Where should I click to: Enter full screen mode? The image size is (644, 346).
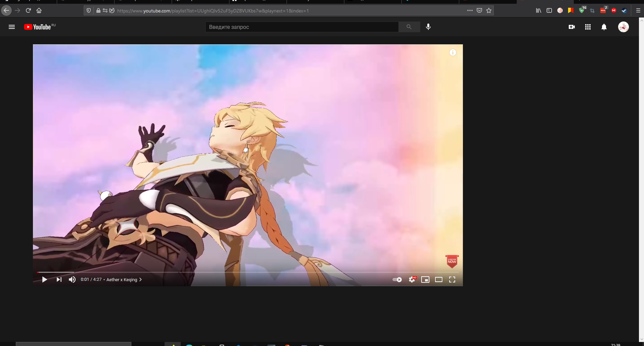[x=452, y=279]
